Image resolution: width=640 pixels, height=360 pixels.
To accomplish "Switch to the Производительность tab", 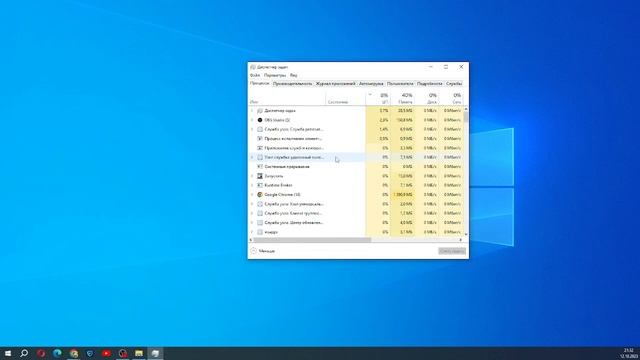I will pyautogui.click(x=292, y=84).
